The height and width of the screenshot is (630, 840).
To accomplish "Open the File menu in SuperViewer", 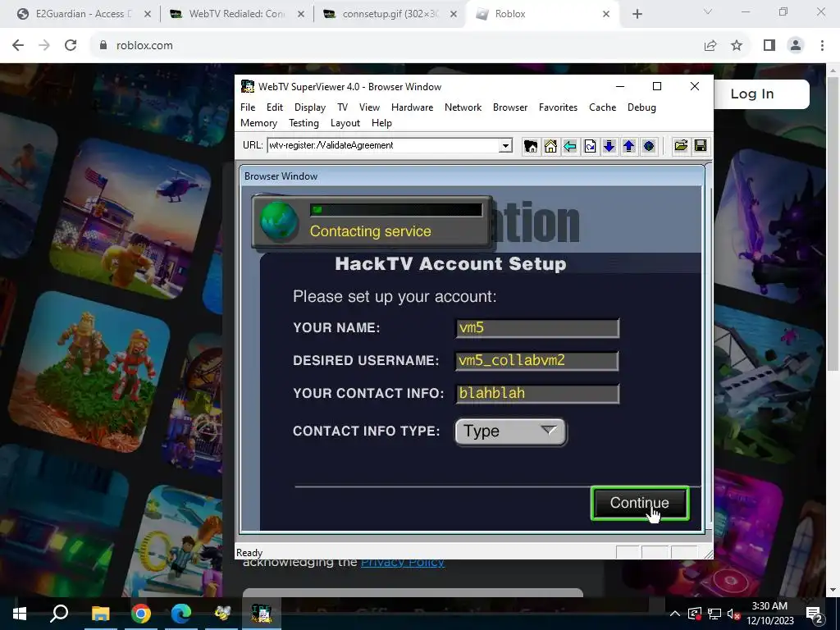I will (248, 107).
